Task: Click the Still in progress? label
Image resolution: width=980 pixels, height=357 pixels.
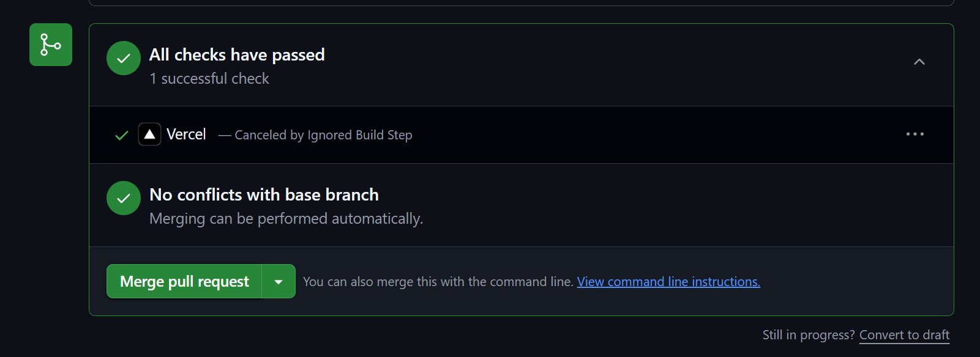Action: (808, 335)
